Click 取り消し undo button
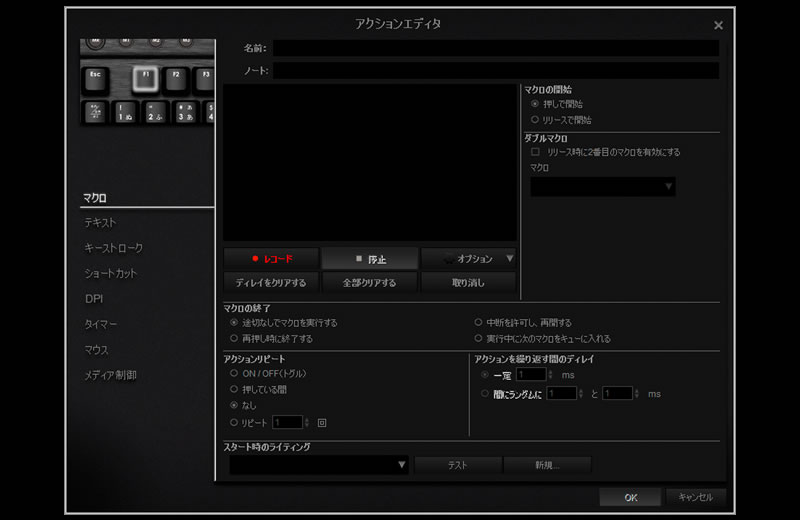This screenshot has width=800, height=520. tap(468, 282)
